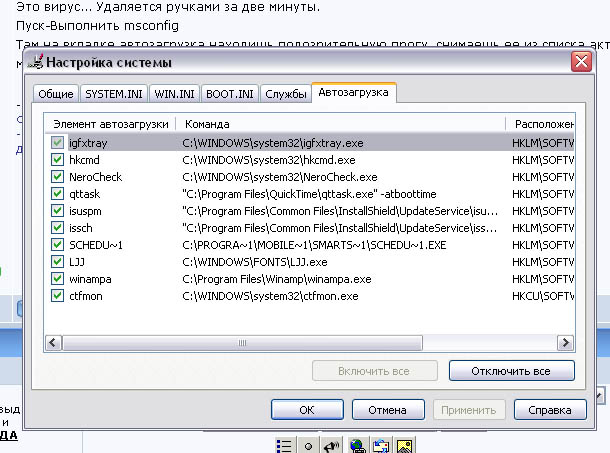Click the small circle icon in bottom toolbar
Screen dimensions: 610x453
coord(309,444)
